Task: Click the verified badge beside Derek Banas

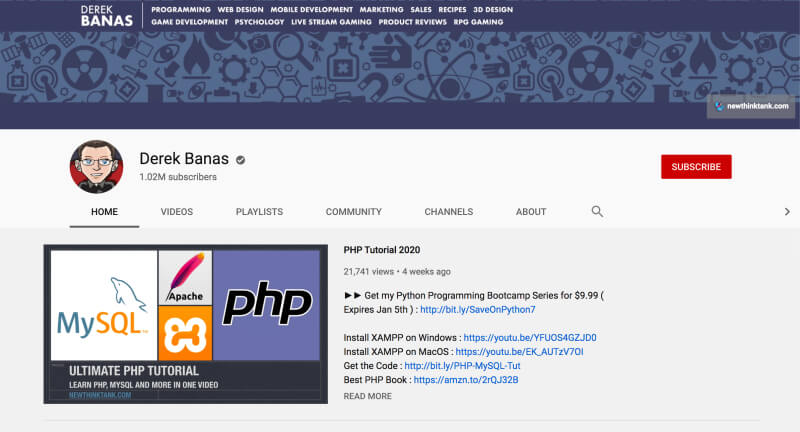Action: pyautogui.click(x=240, y=160)
